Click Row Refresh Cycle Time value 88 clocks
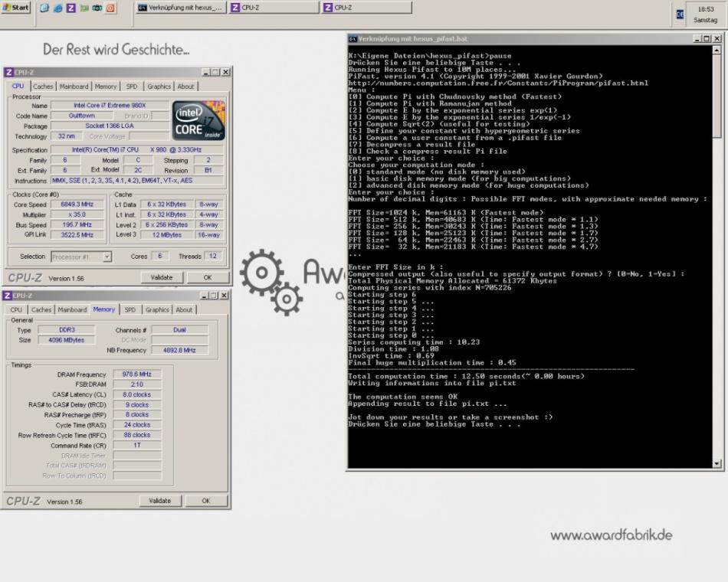Screen dimensions: 728x582 137,435
